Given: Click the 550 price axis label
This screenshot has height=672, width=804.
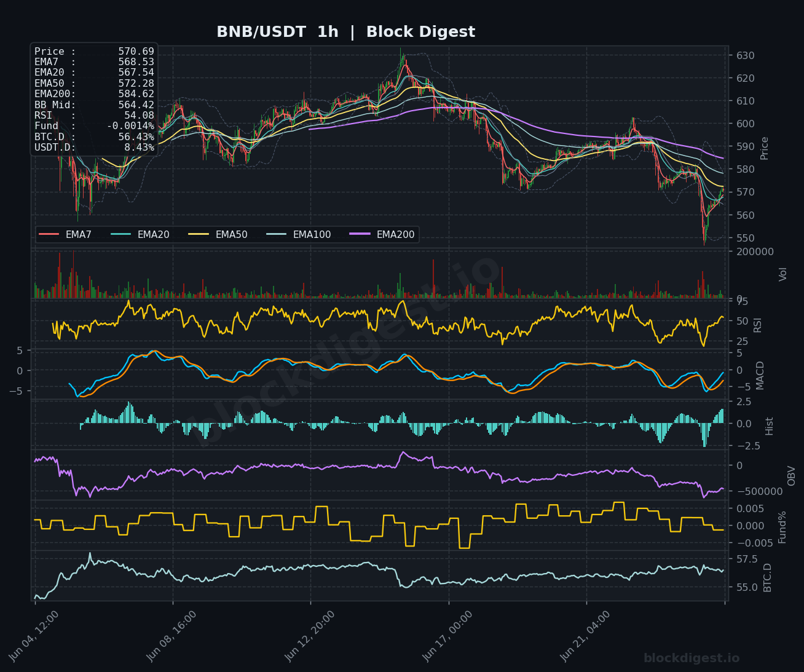Looking at the screenshot, I should coord(746,238).
